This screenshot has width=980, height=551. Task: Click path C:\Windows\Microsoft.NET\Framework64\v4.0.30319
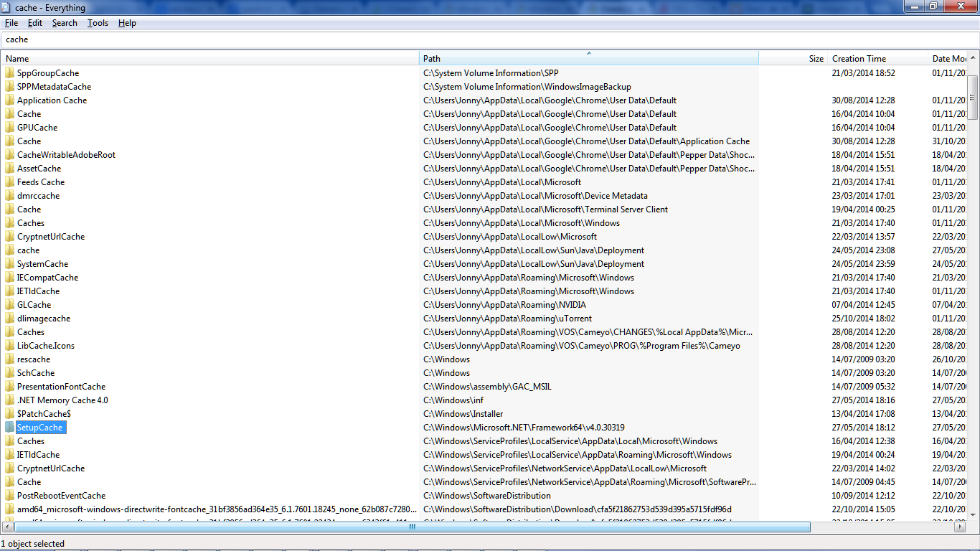tap(524, 428)
